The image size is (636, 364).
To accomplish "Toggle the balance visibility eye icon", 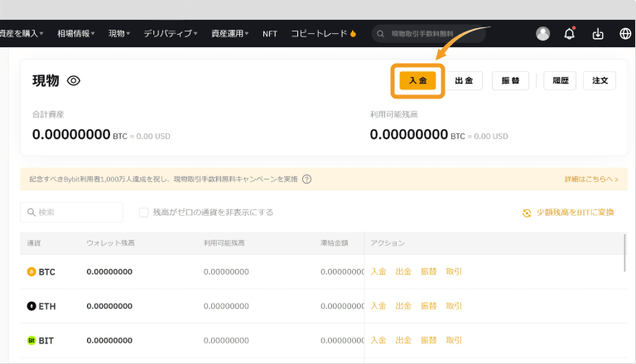I will click(74, 81).
